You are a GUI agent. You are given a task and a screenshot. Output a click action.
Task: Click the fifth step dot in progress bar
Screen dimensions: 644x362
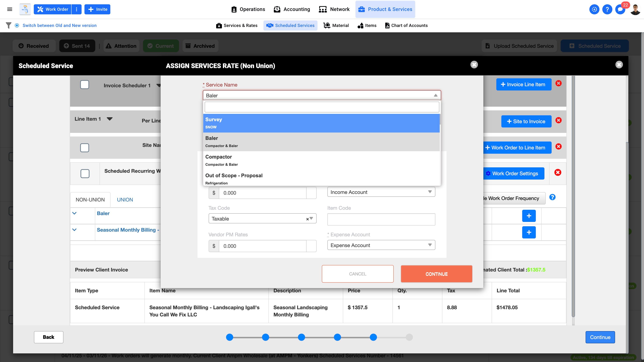[x=373, y=337]
